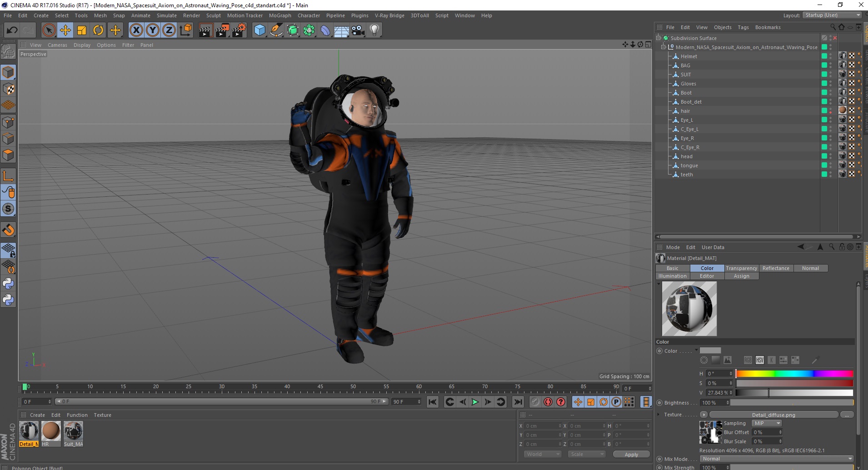Open the Illumination tab
The image size is (868, 470).
coord(673,276)
